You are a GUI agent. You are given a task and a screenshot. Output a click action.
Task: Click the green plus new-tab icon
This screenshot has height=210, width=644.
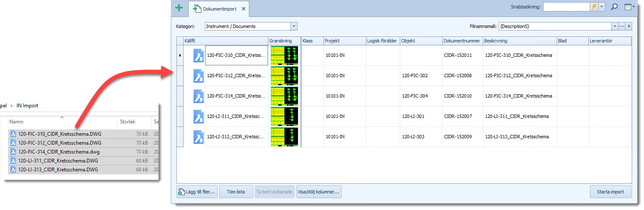point(179,8)
